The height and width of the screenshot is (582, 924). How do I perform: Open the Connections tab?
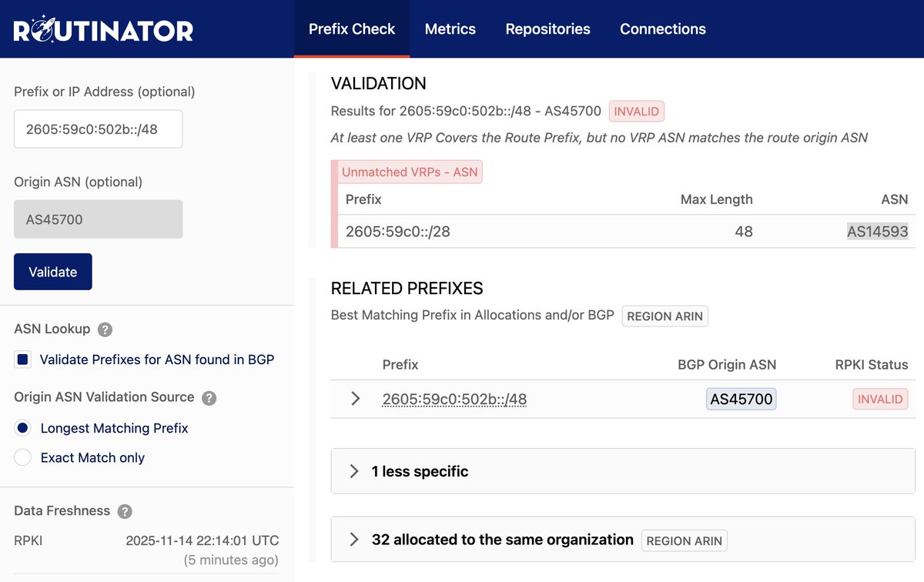(663, 29)
